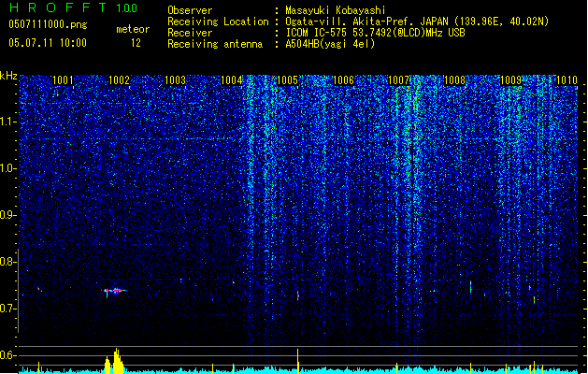Select the observer name Masayuki Kobayashi
588x374 pixels.
pos(336,10)
